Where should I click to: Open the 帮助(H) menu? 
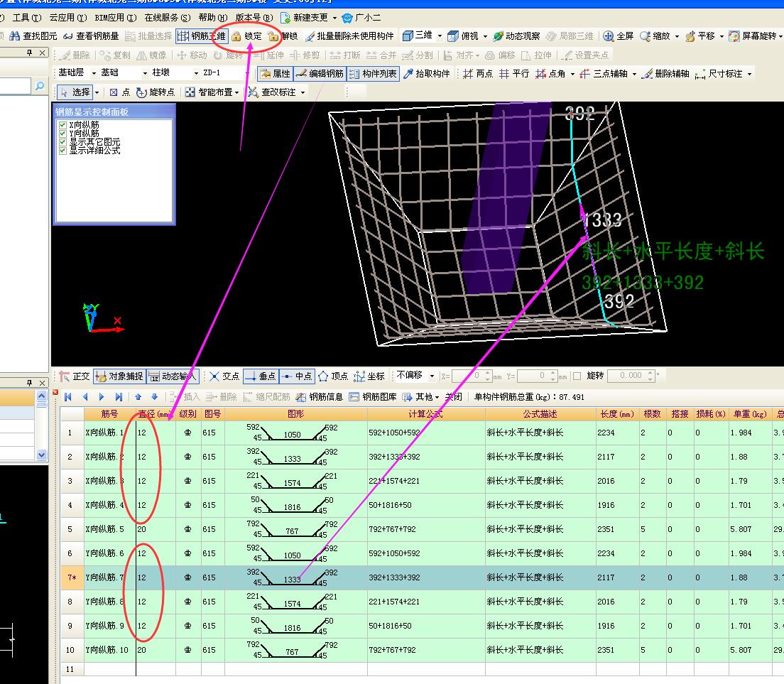[213, 18]
